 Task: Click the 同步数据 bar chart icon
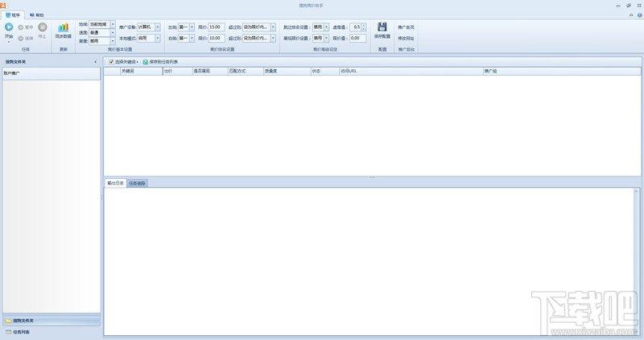64,27
